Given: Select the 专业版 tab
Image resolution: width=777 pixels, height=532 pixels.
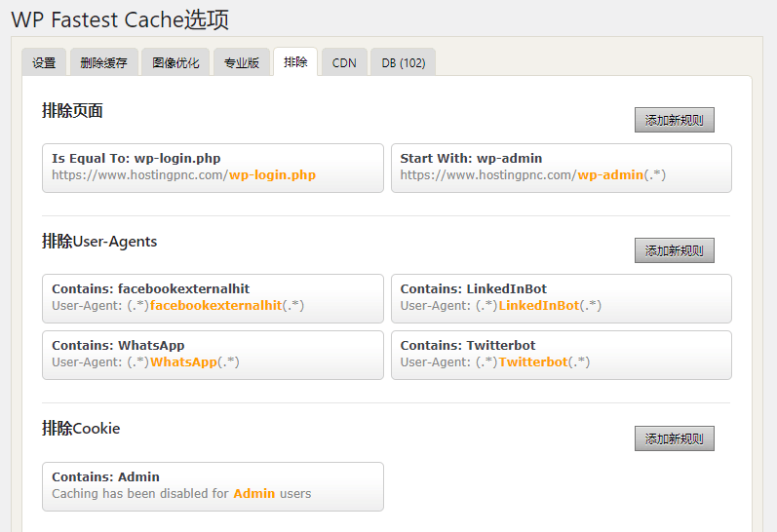Looking at the screenshot, I should tap(242, 62).
